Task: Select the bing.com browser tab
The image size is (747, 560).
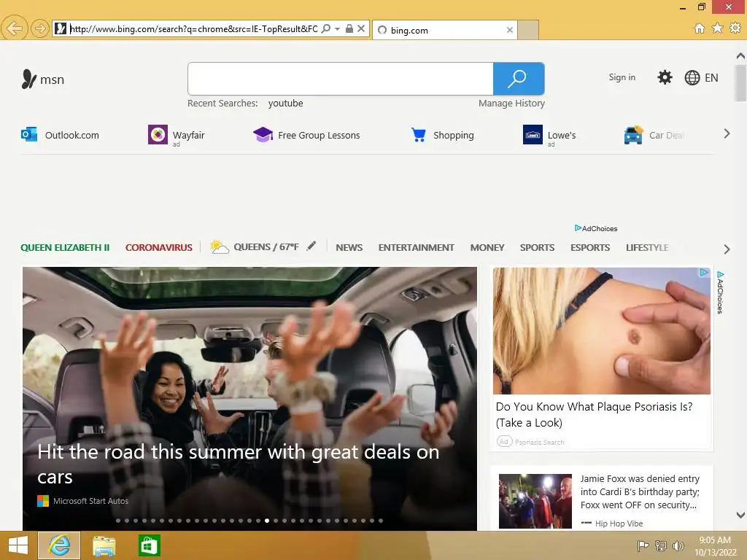Action: (x=444, y=30)
